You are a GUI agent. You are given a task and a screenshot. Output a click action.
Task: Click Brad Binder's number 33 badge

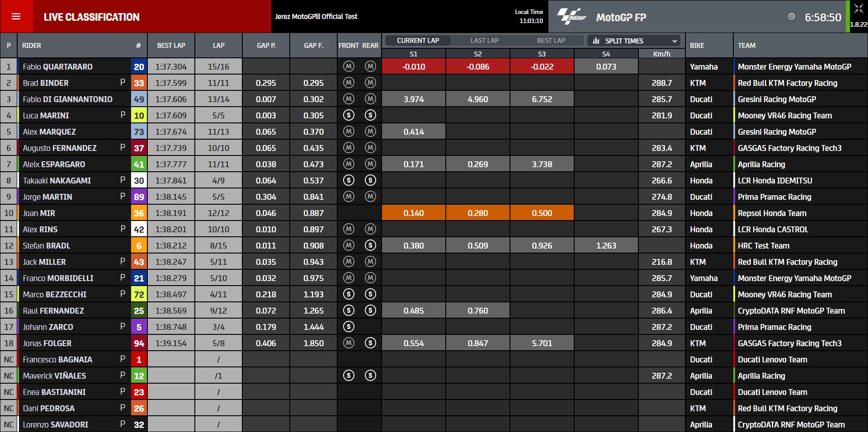139,83
